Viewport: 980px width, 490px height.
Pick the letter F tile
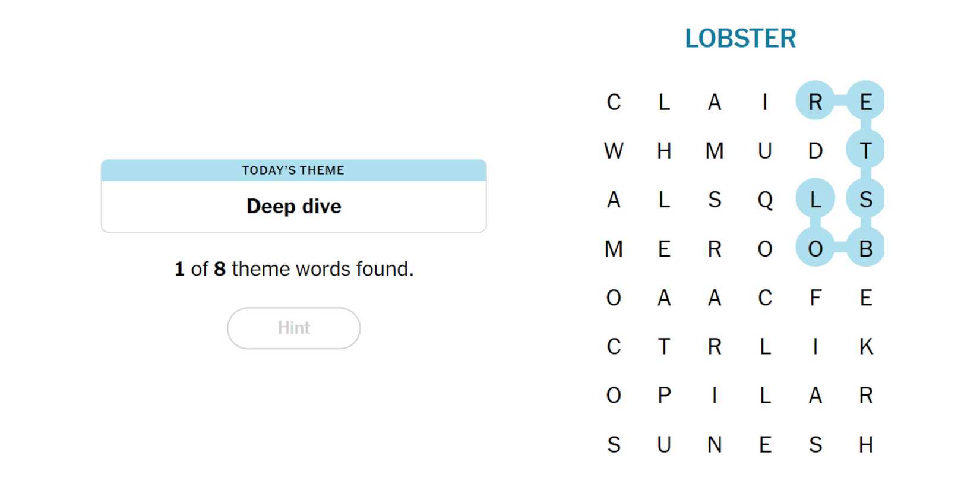click(x=815, y=298)
